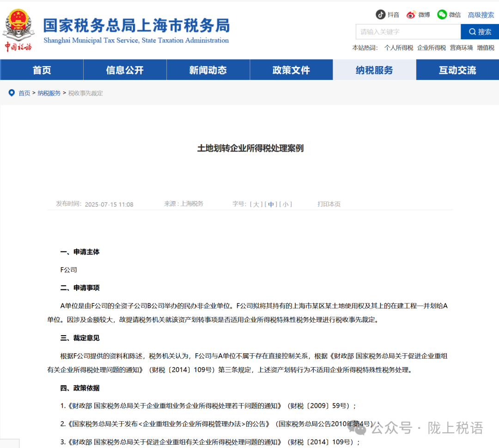This screenshot has height=448, width=499.
Task: Click the national emblem tax logo
Action: click(18, 31)
